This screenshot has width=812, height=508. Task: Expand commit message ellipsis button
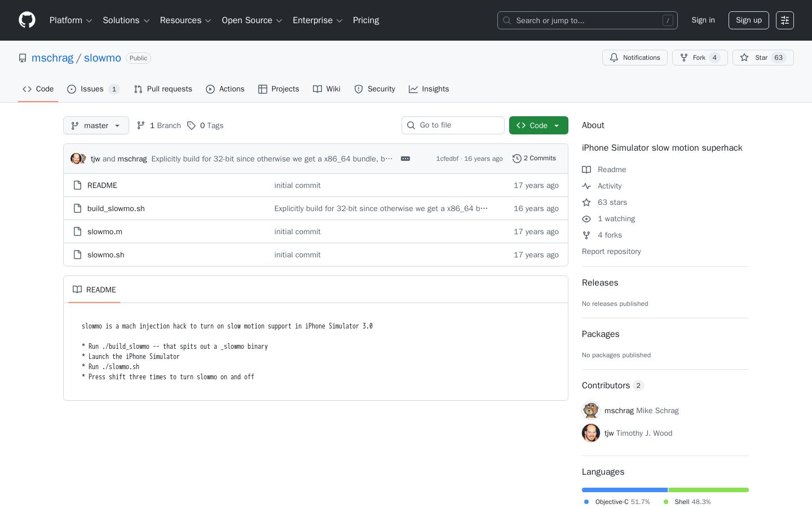coord(405,159)
